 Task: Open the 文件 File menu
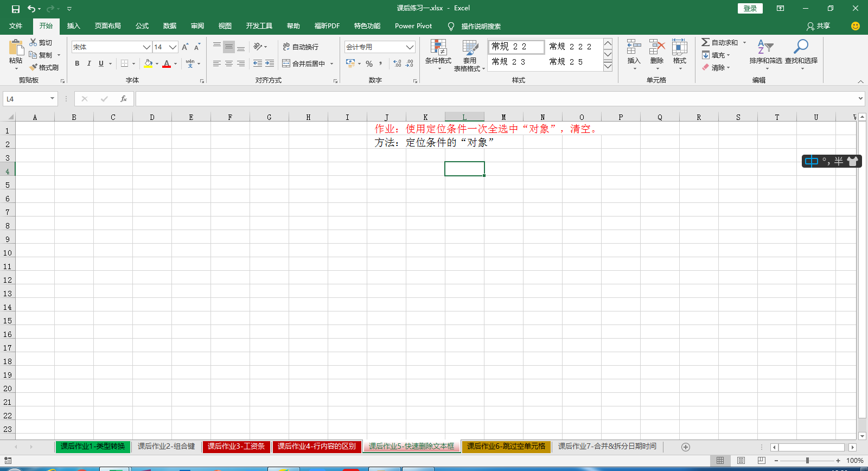pos(16,26)
